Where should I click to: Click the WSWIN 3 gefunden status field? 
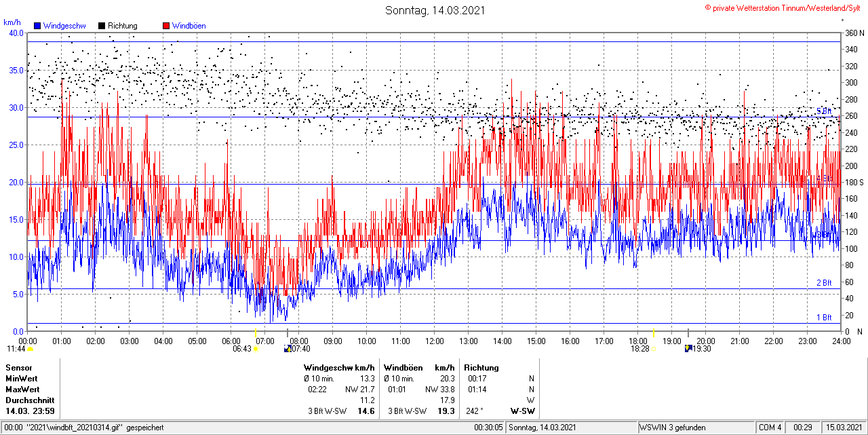coord(696,428)
